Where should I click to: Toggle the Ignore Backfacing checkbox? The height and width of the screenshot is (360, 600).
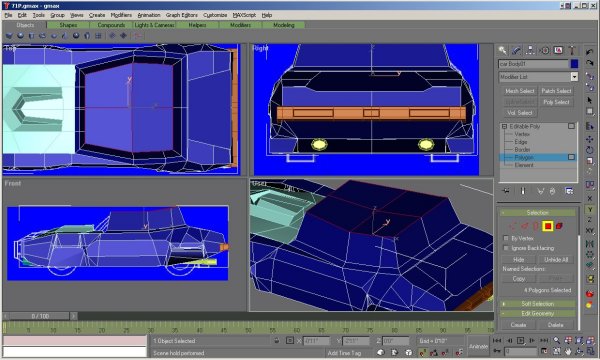[x=506, y=248]
